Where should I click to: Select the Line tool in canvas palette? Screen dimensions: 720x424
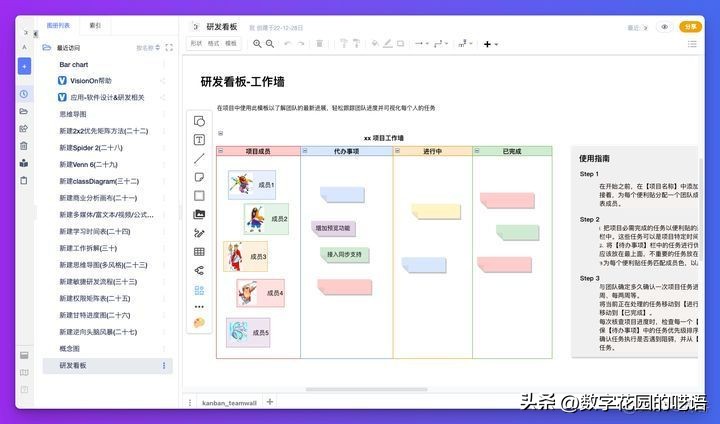[x=199, y=158]
